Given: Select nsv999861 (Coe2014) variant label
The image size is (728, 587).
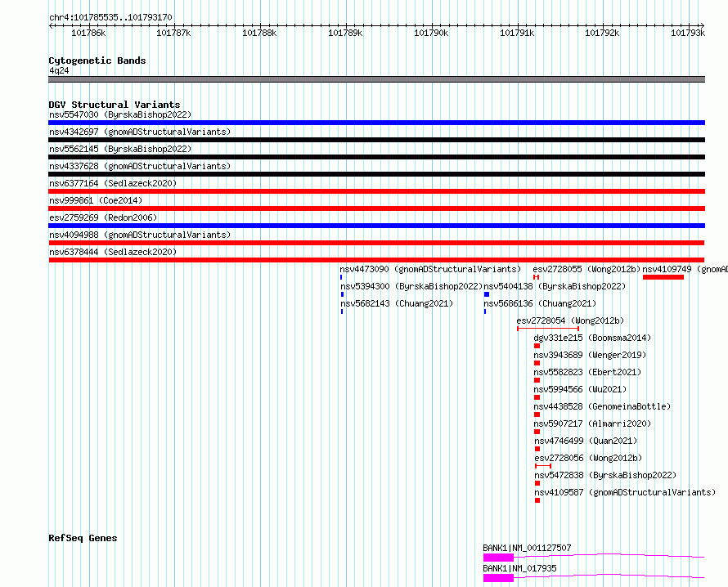Looking at the screenshot, I should pos(96,200).
